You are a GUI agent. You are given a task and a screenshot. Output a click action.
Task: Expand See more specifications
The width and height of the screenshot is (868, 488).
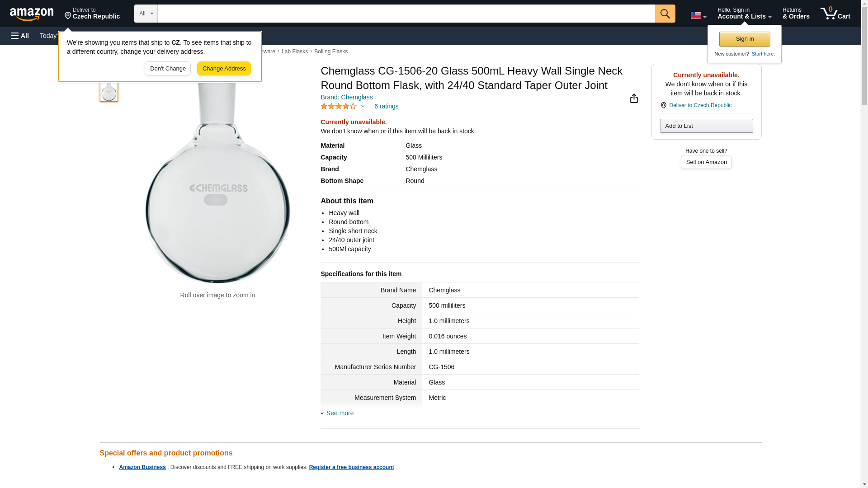(x=340, y=413)
